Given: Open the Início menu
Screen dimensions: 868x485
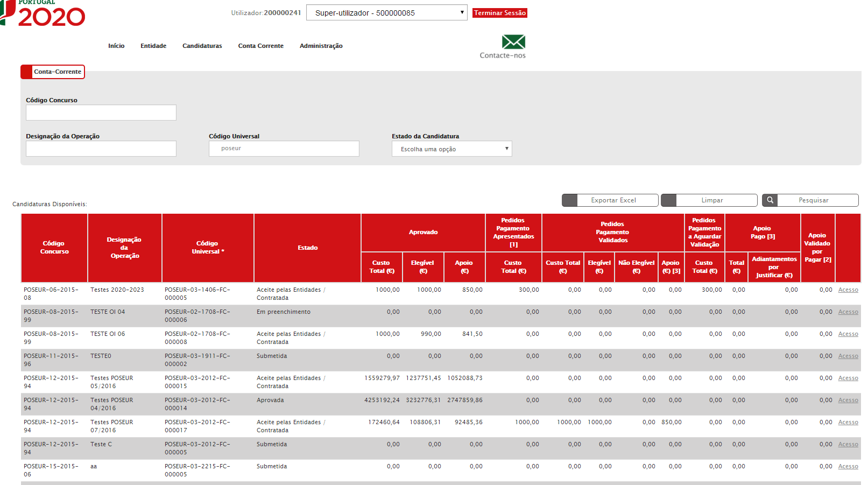Looking at the screenshot, I should tap(116, 46).
